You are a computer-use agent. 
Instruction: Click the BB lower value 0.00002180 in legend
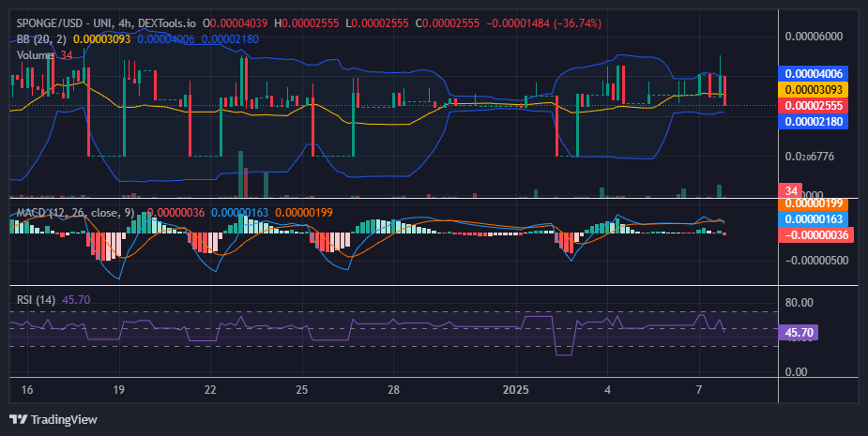(x=230, y=39)
